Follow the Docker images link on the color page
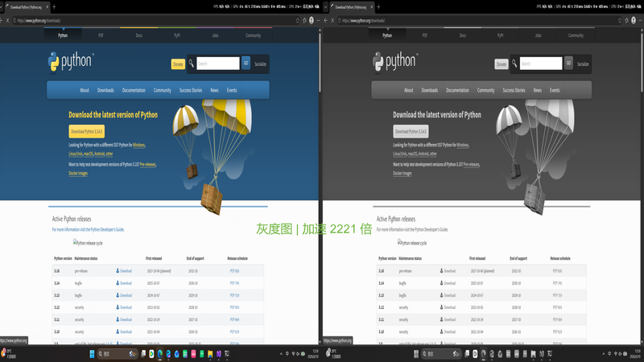 (x=78, y=173)
